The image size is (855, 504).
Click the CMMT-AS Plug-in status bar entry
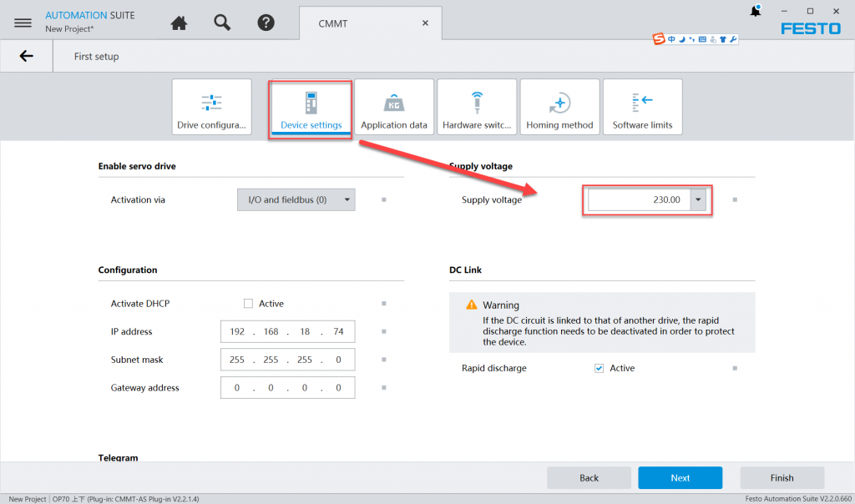(x=125, y=499)
